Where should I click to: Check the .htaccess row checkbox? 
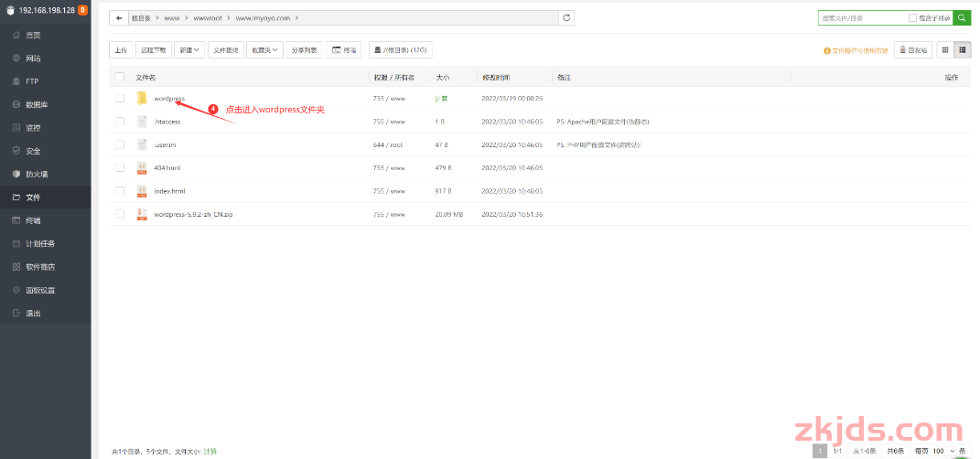tap(120, 122)
